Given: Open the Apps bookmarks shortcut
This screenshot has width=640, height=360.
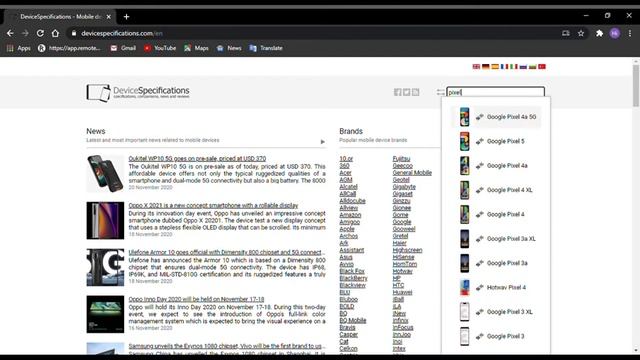Looking at the screenshot, I should (19, 48).
